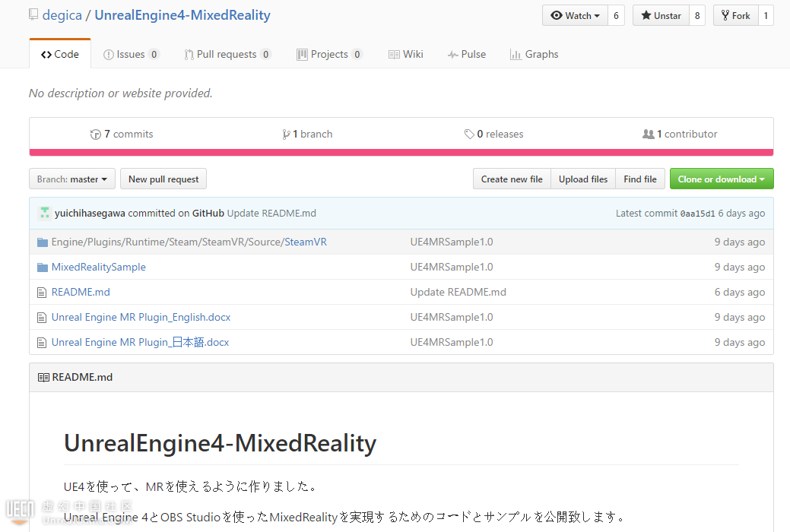Open the MixedRealitySample folder

click(x=99, y=267)
